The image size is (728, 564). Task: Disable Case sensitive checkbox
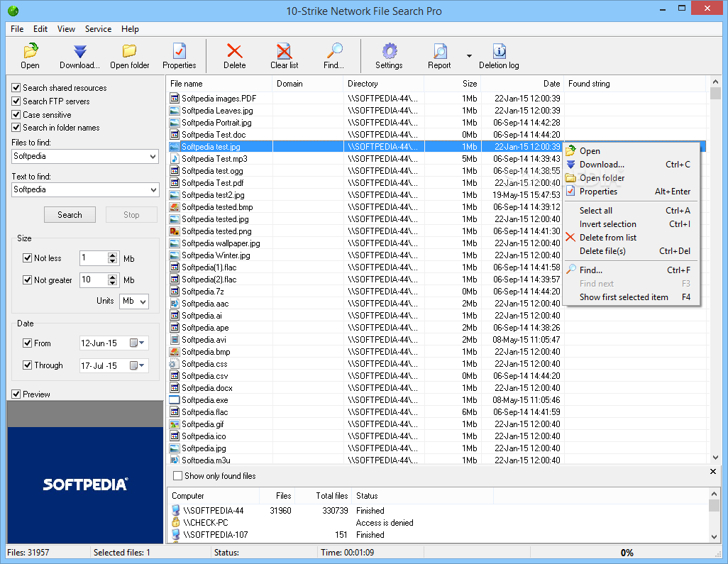point(16,115)
